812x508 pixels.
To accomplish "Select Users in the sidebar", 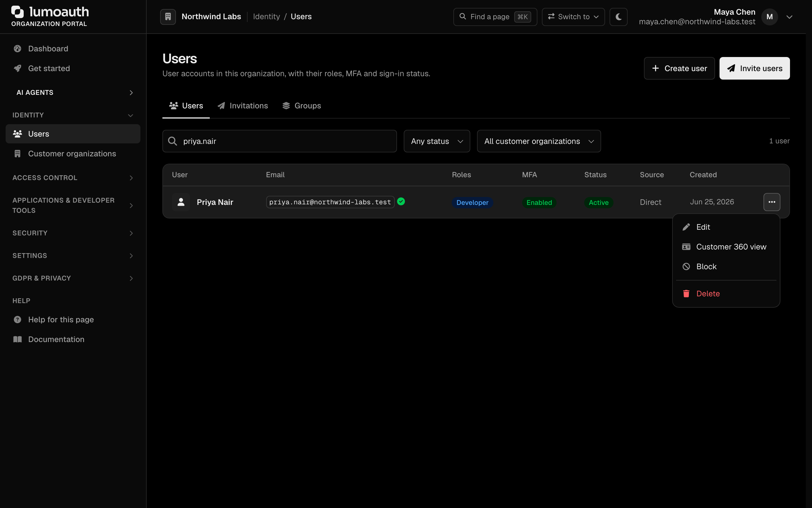I will tap(73, 134).
